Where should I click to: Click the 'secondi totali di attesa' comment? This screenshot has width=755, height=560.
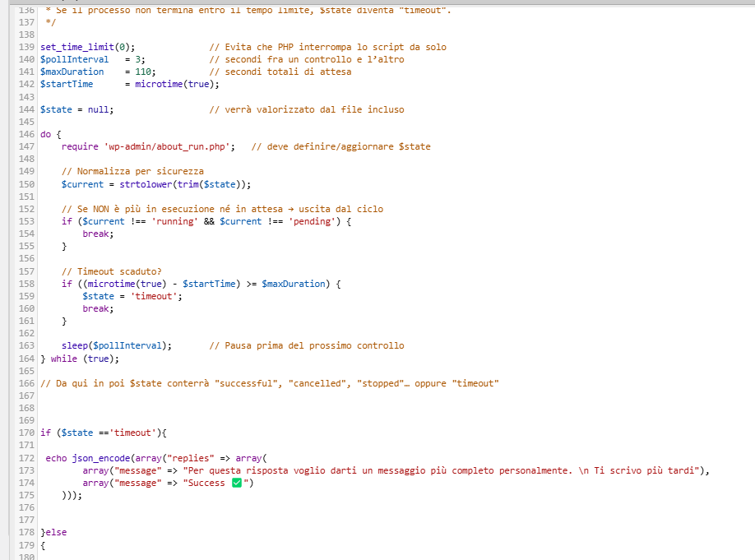[280, 72]
